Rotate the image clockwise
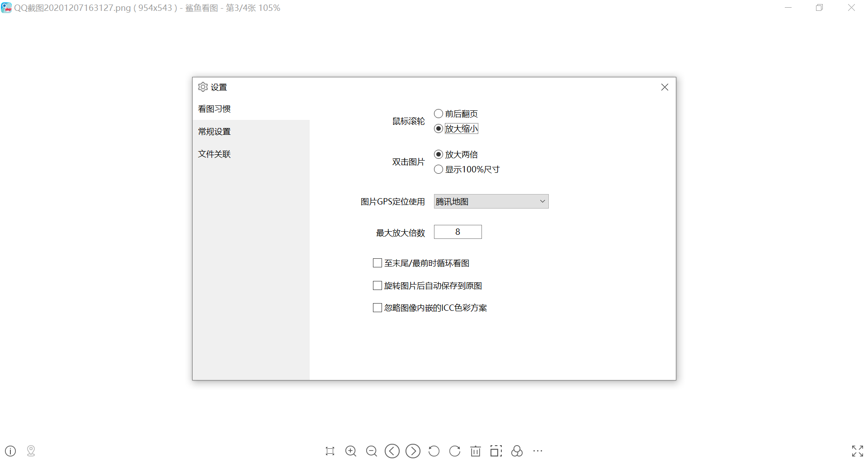The width and height of the screenshot is (868, 461). click(455, 451)
